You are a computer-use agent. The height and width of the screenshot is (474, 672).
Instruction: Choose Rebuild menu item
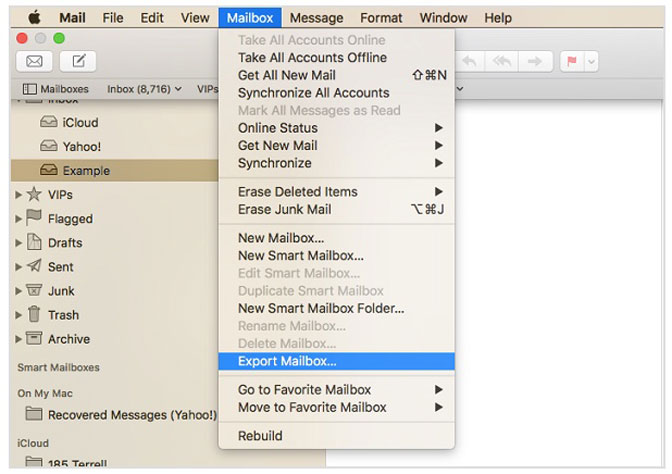[336, 436]
